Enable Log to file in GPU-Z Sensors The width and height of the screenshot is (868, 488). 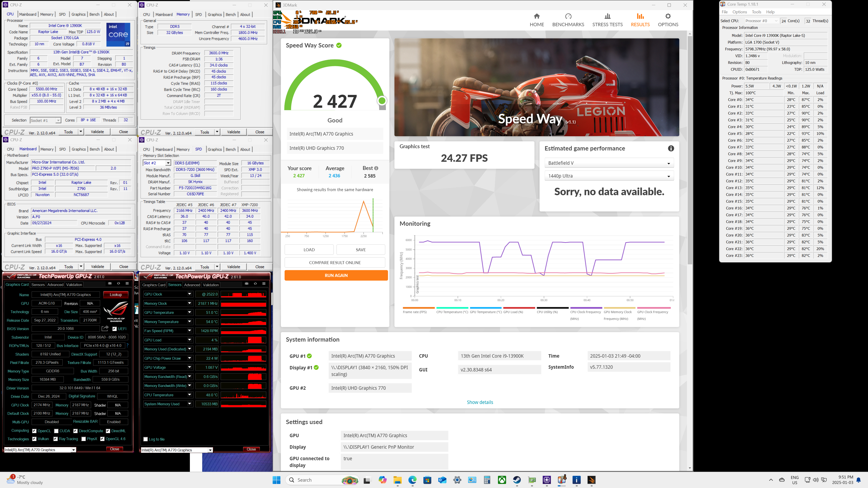(146, 439)
